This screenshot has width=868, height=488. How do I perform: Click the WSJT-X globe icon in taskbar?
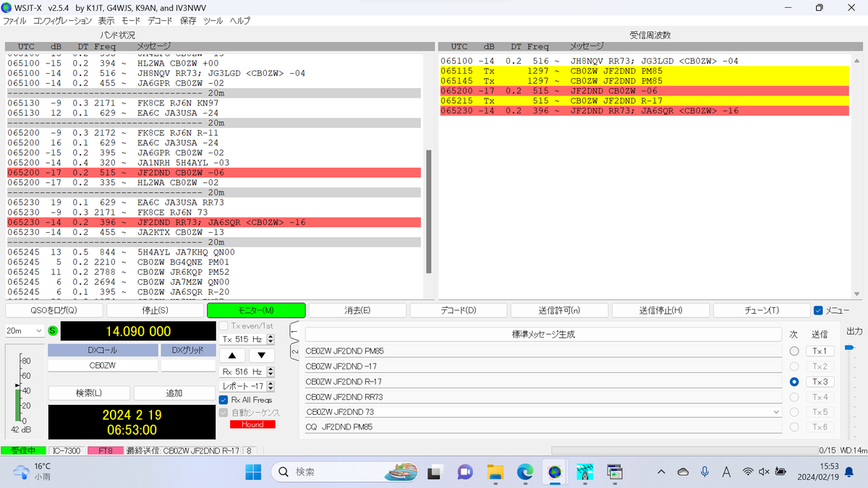[x=555, y=472]
